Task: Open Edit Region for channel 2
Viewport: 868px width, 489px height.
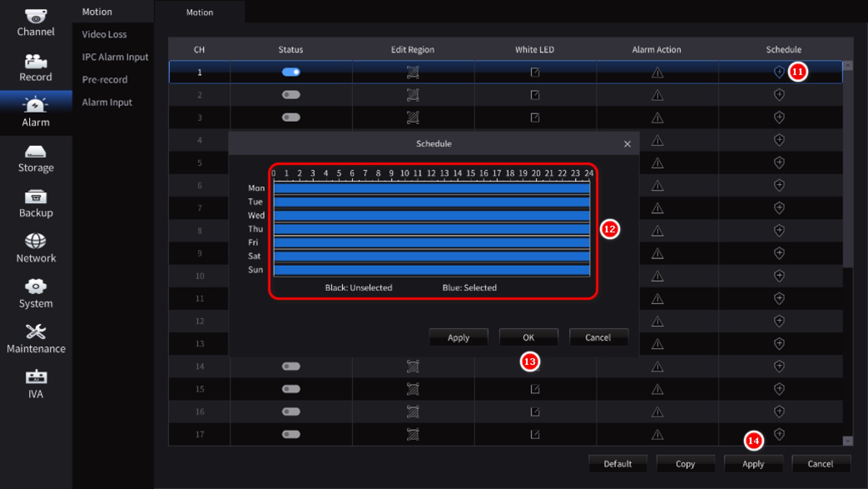Action: [413, 95]
